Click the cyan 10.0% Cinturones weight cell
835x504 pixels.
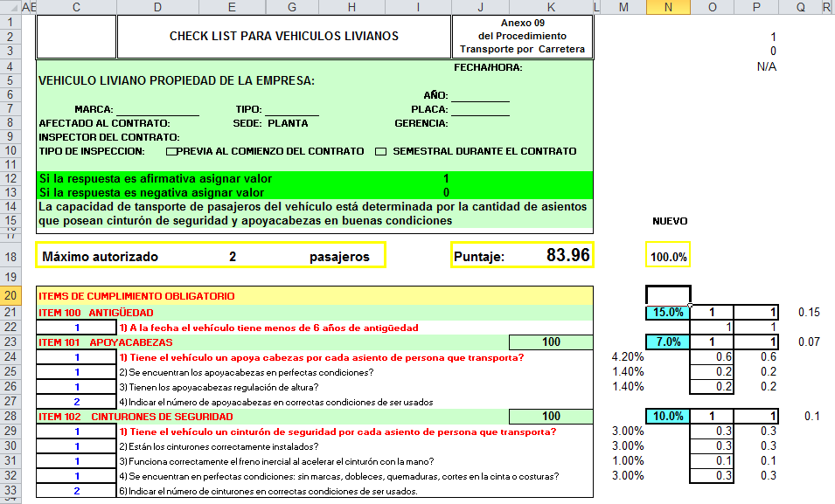click(668, 418)
